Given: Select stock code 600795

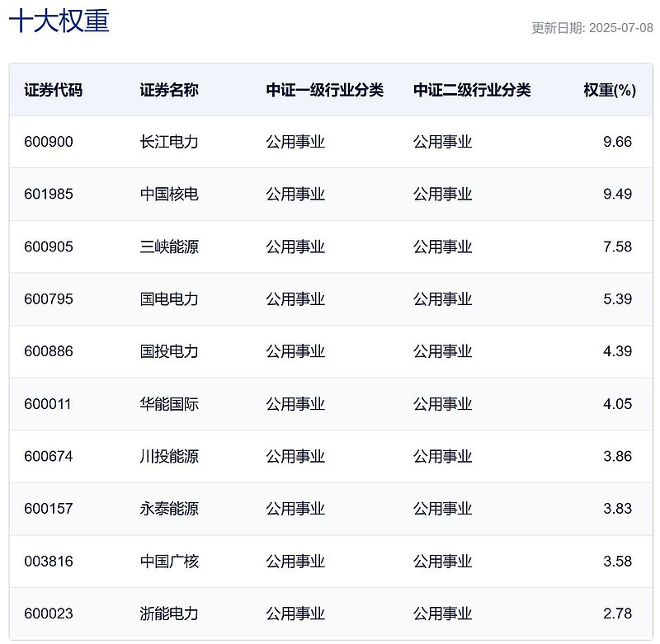Looking at the screenshot, I should [49, 299].
